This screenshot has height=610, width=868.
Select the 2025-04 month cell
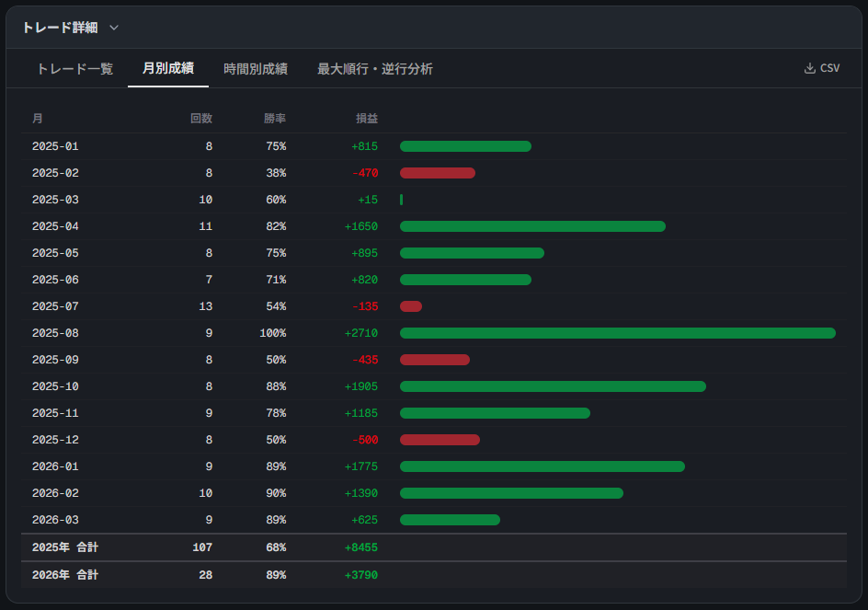point(55,226)
